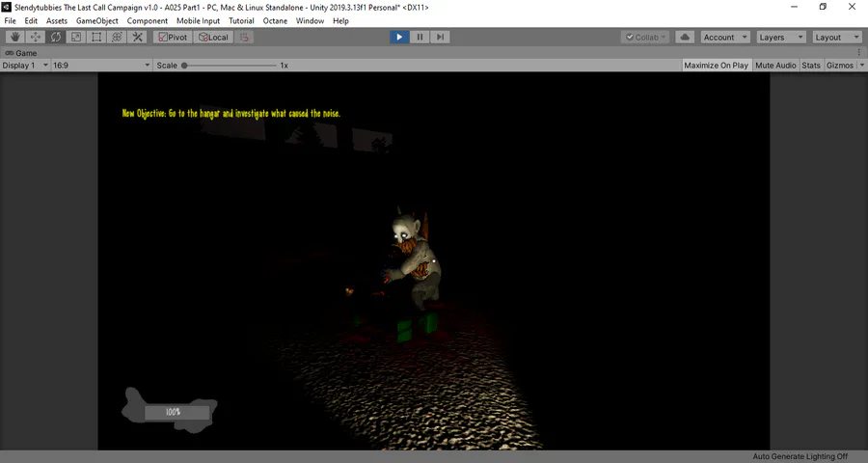Open the File menu
Image resolution: width=868 pixels, height=463 pixels.
tap(10, 20)
